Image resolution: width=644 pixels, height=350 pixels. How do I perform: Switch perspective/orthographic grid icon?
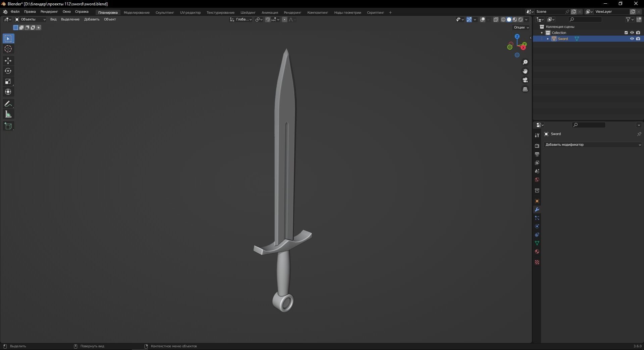[525, 89]
